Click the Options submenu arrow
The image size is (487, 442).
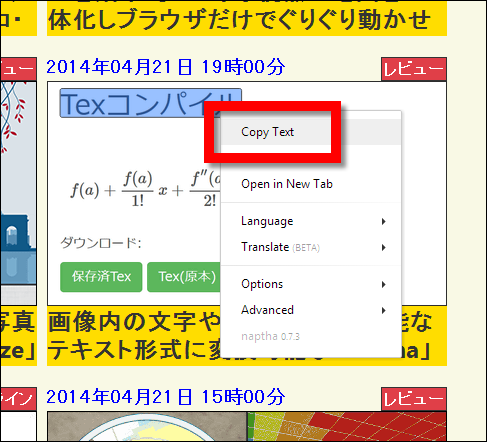[x=384, y=284]
